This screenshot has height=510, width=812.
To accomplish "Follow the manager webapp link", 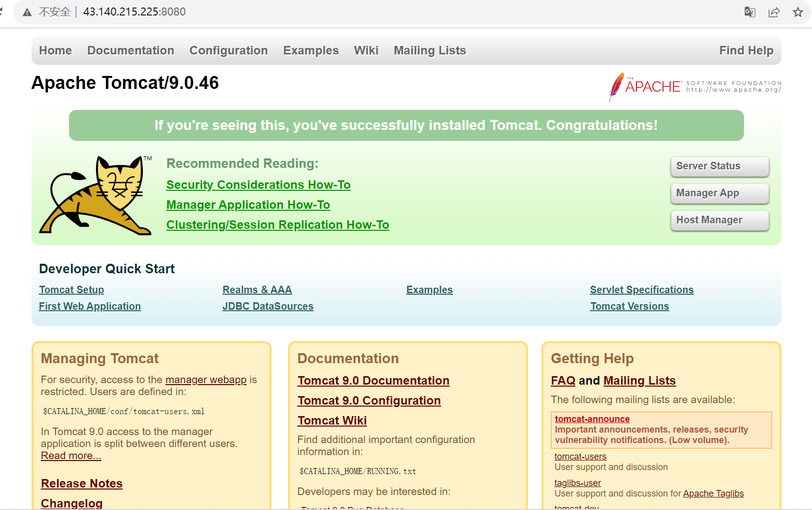I will pos(206,380).
